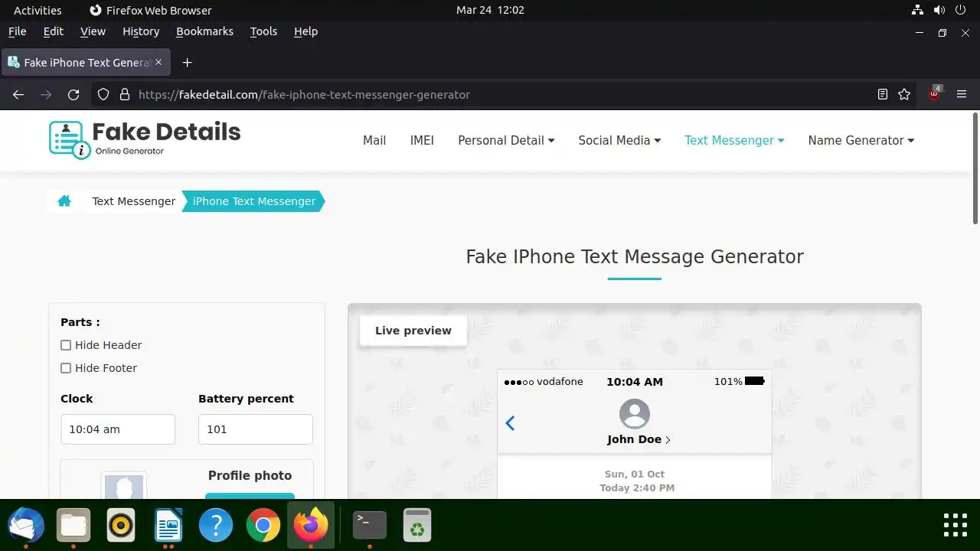Expand Text Messenger dropdown menu

pyautogui.click(x=734, y=140)
